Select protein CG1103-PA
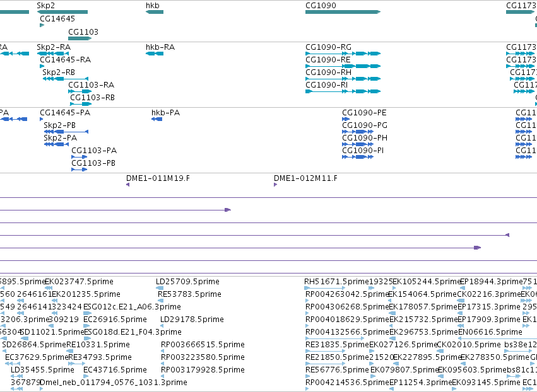The height and width of the screenshot is (392, 537). (x=94, y=151)
